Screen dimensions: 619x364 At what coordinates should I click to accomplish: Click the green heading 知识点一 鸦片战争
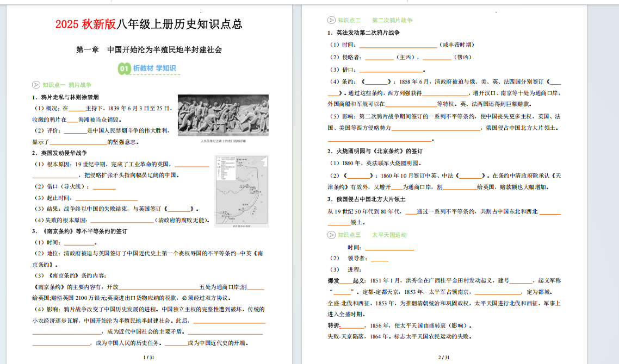(67, 85)
